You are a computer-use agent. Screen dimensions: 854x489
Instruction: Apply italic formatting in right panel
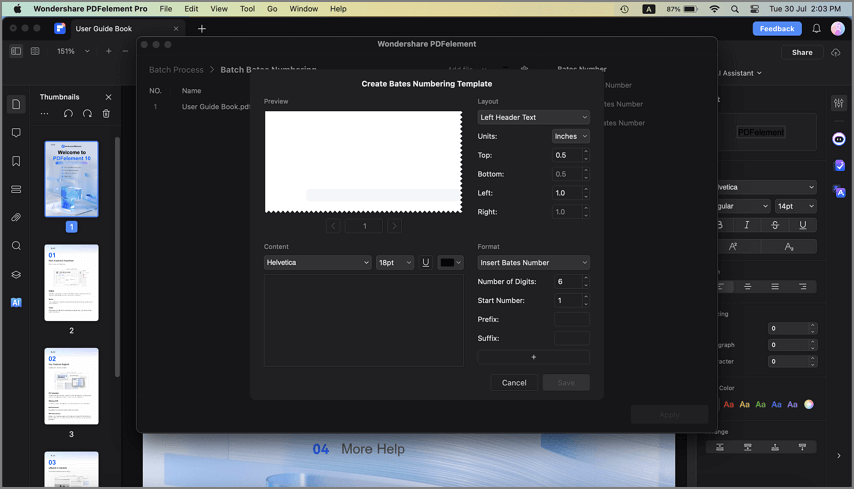(x=747, y=225)
